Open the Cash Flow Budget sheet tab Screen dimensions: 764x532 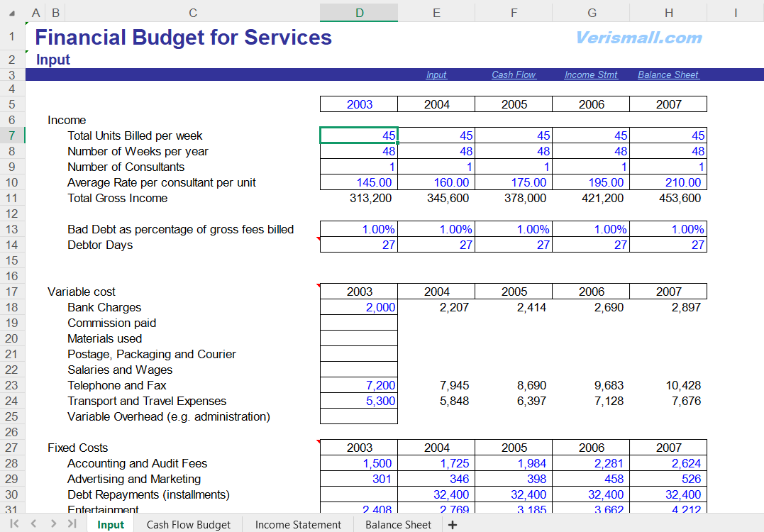[188, 525]
